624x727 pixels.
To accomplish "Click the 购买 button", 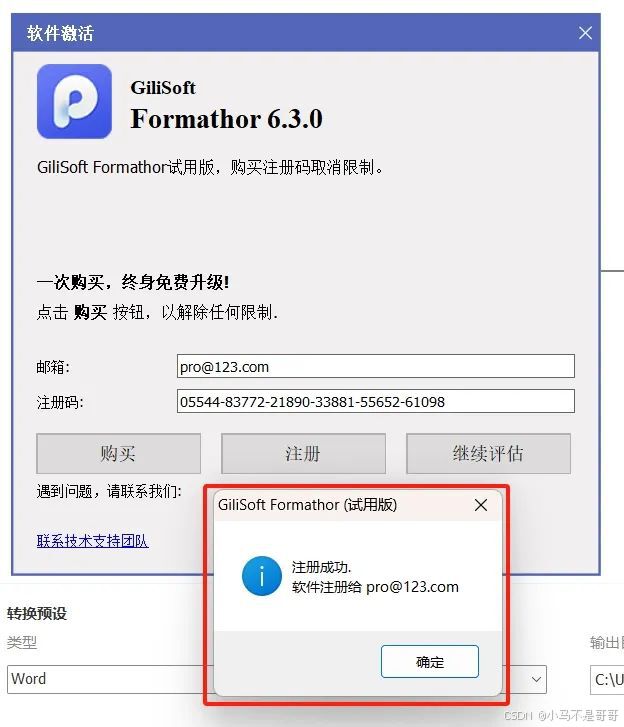I will click(118, 453).
